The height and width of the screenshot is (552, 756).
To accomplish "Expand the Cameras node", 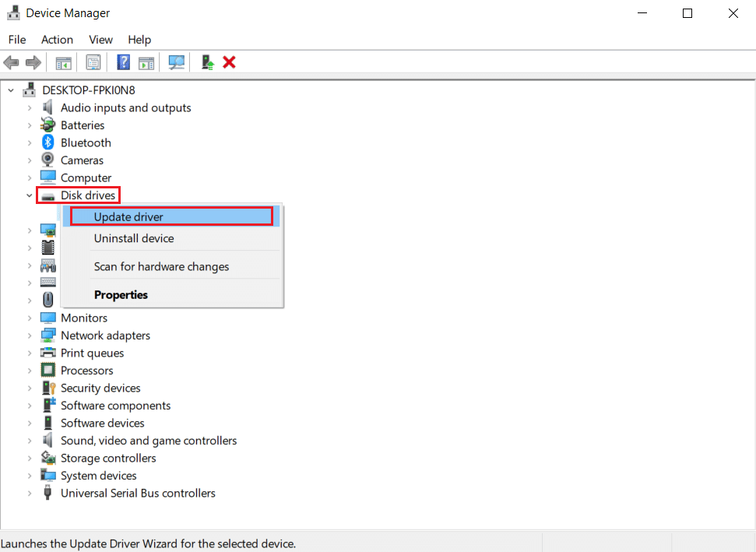I will (30, 160).
